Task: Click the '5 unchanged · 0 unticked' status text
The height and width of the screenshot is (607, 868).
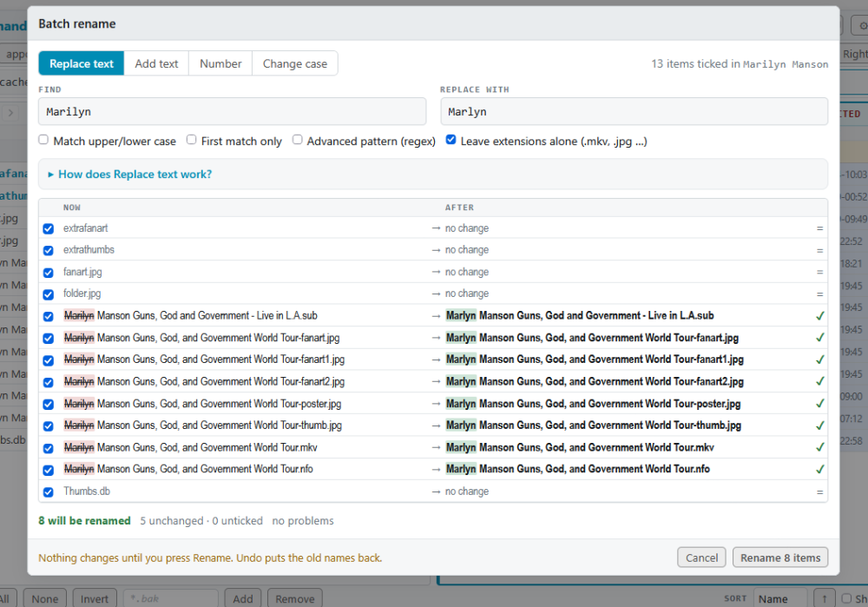Action: pos(201,521)
